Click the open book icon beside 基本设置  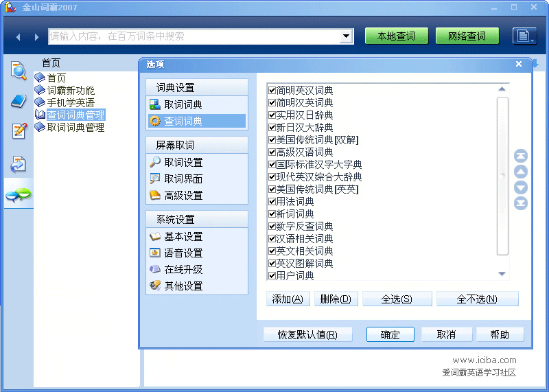click(x=155, y=236)
